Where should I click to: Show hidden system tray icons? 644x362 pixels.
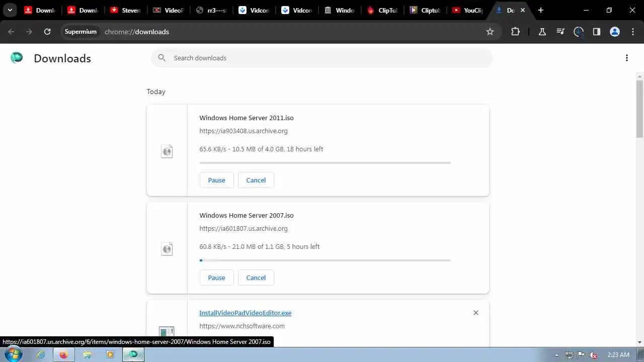556,354
